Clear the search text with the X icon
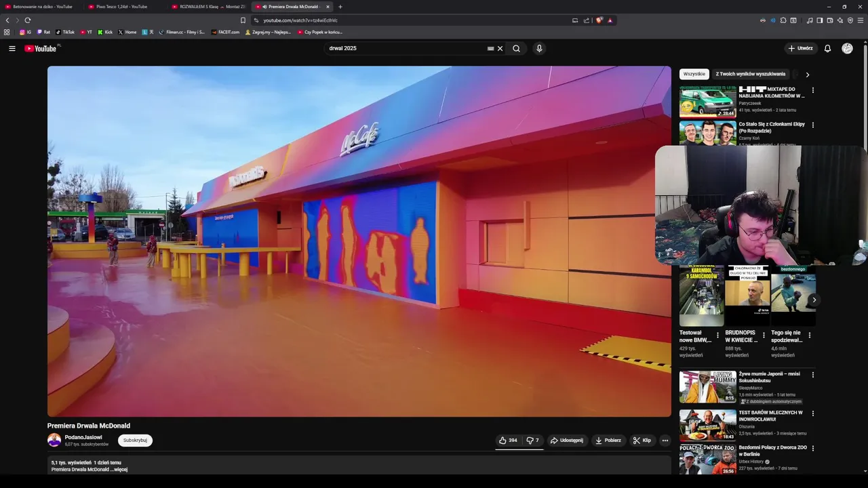This screenshot has height=488, width=868. pos(500,48)
